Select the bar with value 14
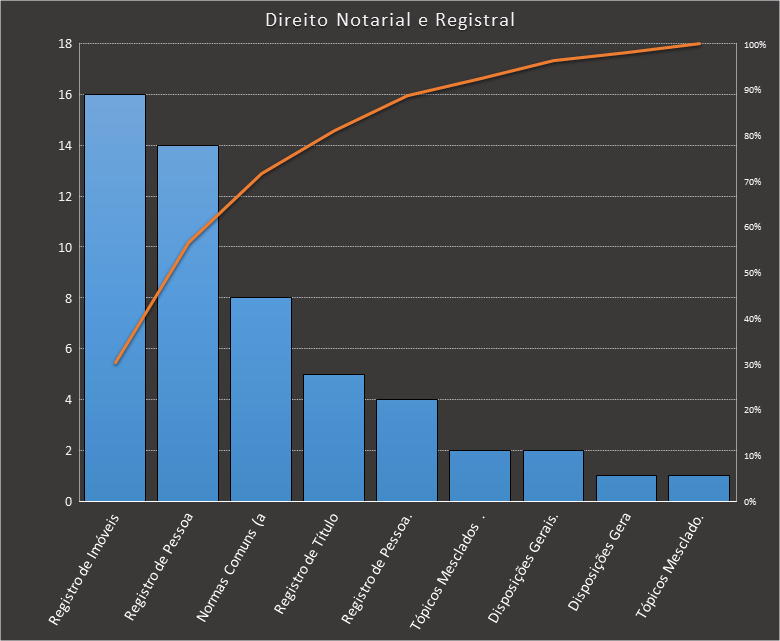The width and height of the screenshot is (780, 641). (188, 330)
